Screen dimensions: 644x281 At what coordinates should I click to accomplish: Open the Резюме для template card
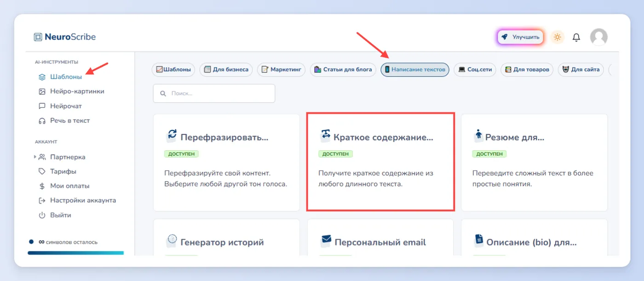tap(535, 163)
